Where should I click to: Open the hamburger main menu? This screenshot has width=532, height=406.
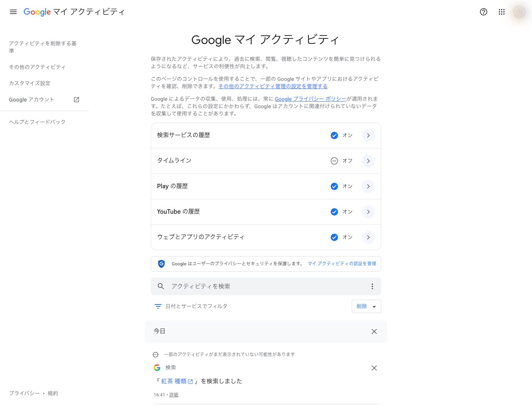(13, 12)
